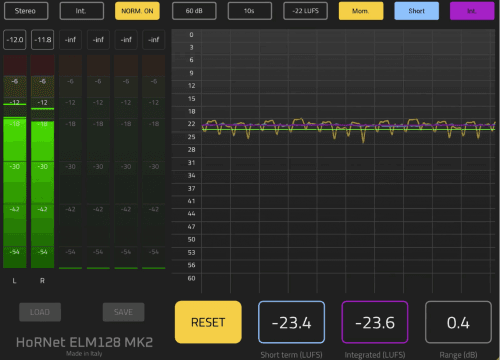Click the Integrated value -23.6

(375, 322)
